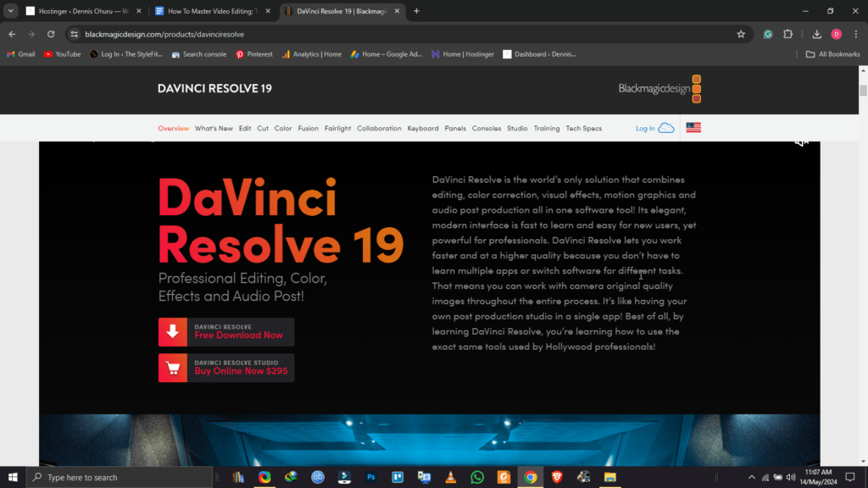Image resolution: width=868 pixels, height=488 pixels.
Task: Switch to the Hostinger Dennis Ohuru tab
Action: [83, 11]
